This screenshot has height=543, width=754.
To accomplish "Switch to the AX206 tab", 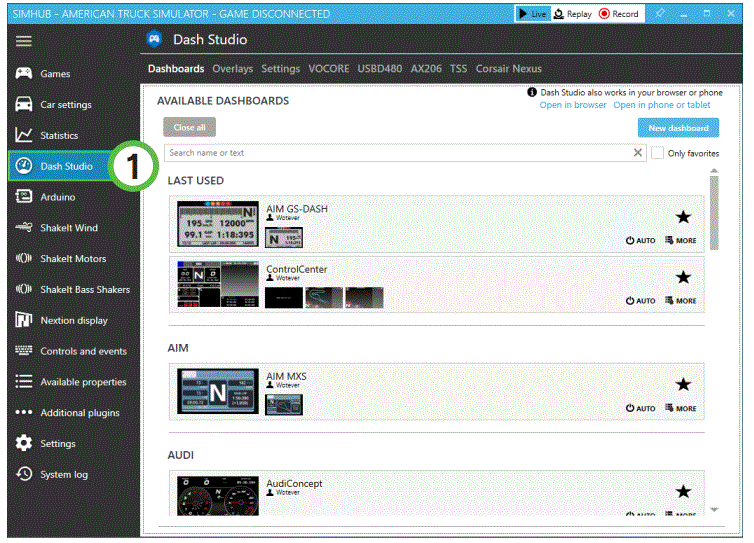I will 426,69.
